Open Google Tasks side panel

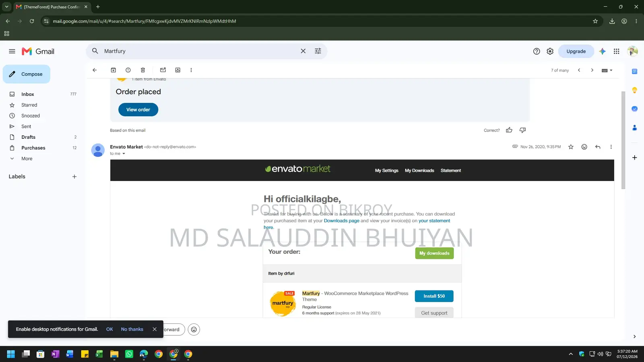634,109
